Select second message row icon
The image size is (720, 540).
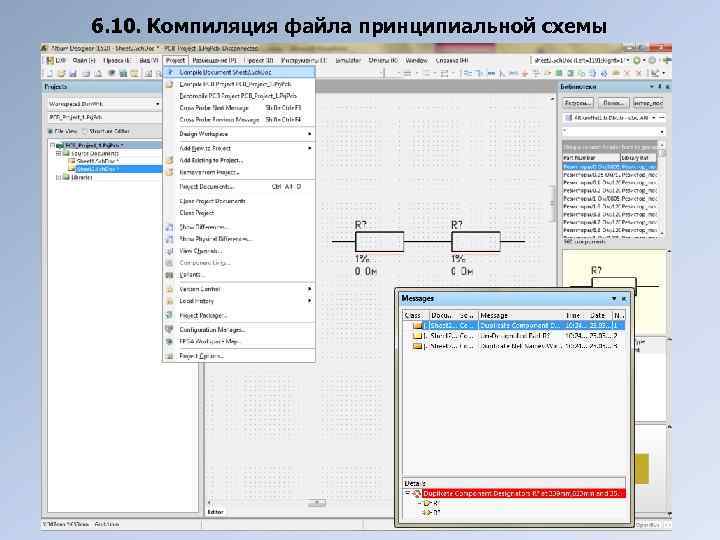pos(417,336)
